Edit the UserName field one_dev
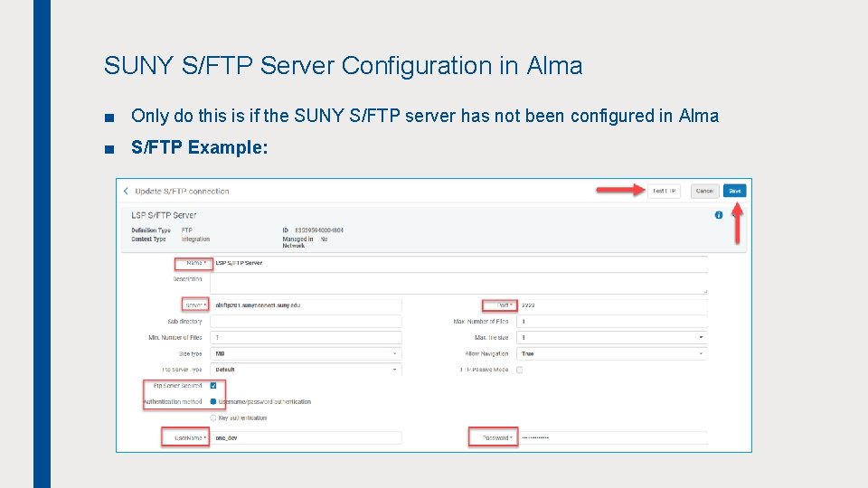The height and width of the screenshot is (488, 868). click(307, 437)
